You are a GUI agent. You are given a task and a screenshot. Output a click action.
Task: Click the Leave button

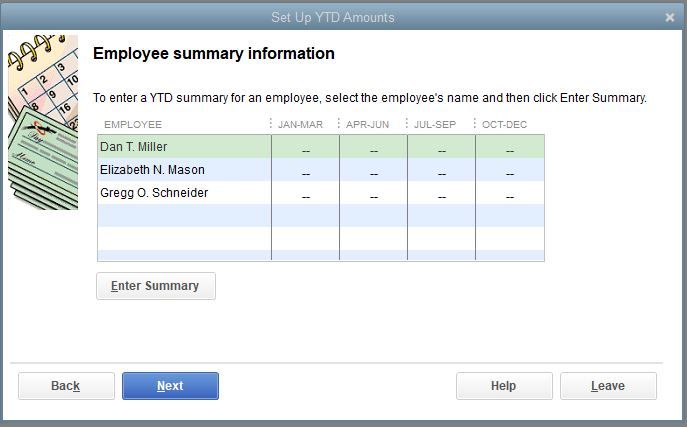click(608, 386)
